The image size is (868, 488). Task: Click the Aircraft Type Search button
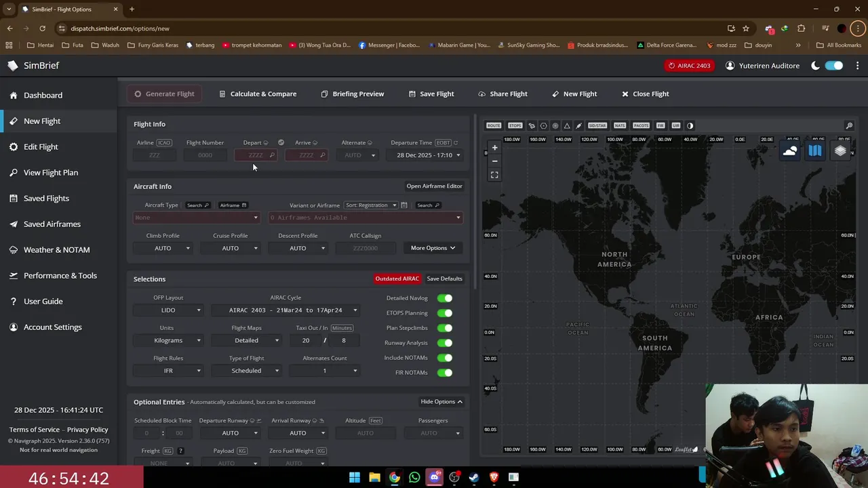click(x=197, y=205)
